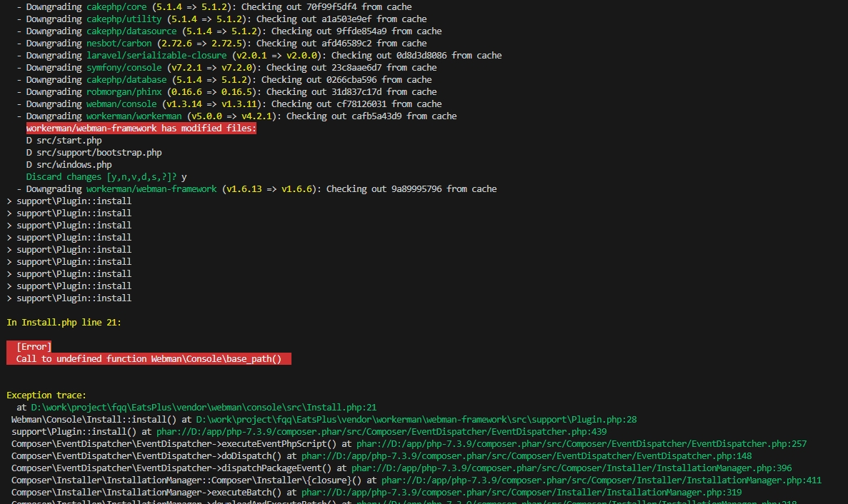
Task: Select the 'executeEventPhpScript()' trace entry
Action: (174, 444)
